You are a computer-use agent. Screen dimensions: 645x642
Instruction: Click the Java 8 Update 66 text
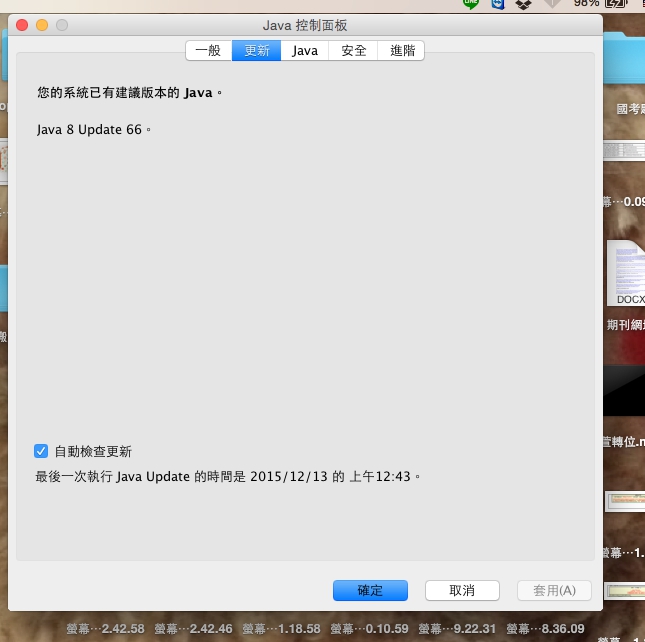[x=94, y=130]
